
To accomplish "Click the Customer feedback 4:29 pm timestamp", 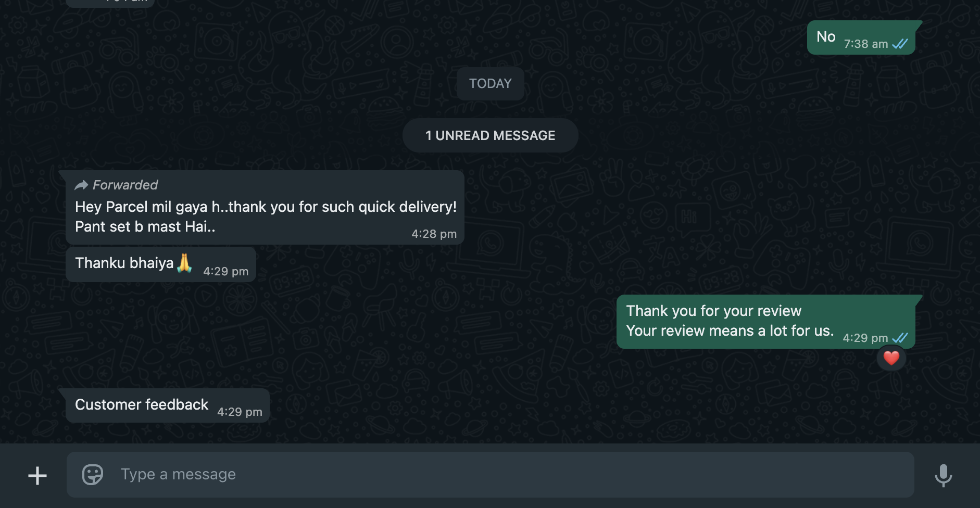I will coord(240,412).
